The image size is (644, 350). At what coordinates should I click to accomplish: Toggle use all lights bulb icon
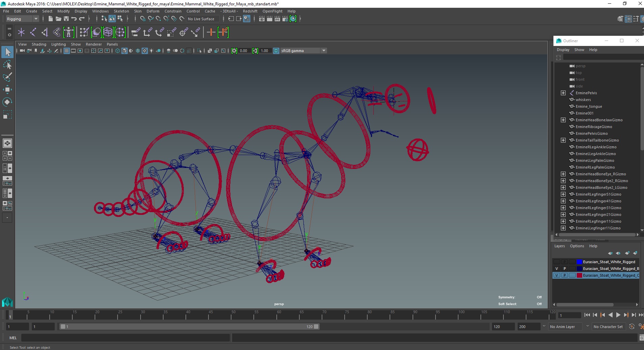point(151,51)
